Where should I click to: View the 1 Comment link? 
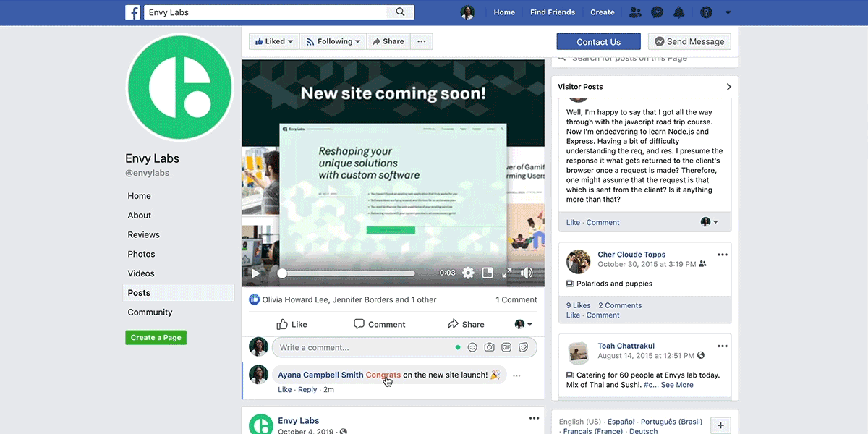pos(516,299)
